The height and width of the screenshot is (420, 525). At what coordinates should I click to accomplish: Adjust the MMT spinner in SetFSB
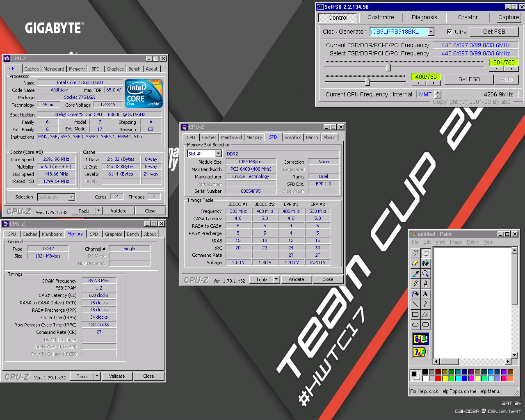pyautogui.click(x=438, y=94)
